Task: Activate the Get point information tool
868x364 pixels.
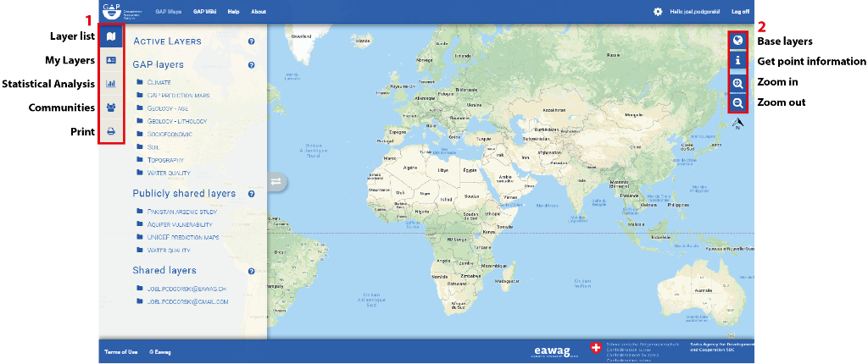Action: point(737,60)
